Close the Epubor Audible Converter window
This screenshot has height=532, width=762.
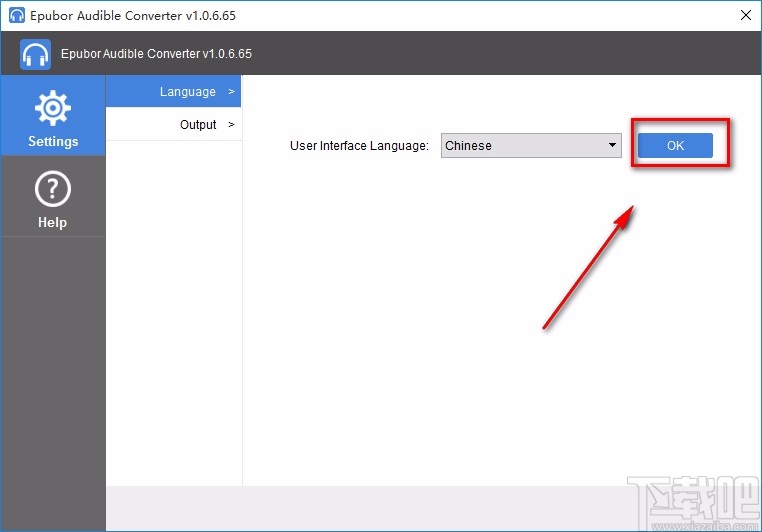[745, 15]
